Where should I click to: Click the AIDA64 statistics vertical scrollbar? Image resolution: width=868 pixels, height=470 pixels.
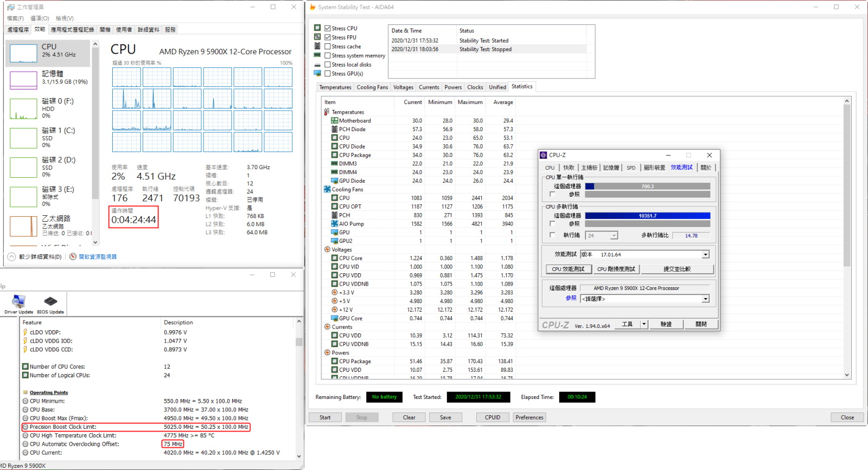[847, 237]
